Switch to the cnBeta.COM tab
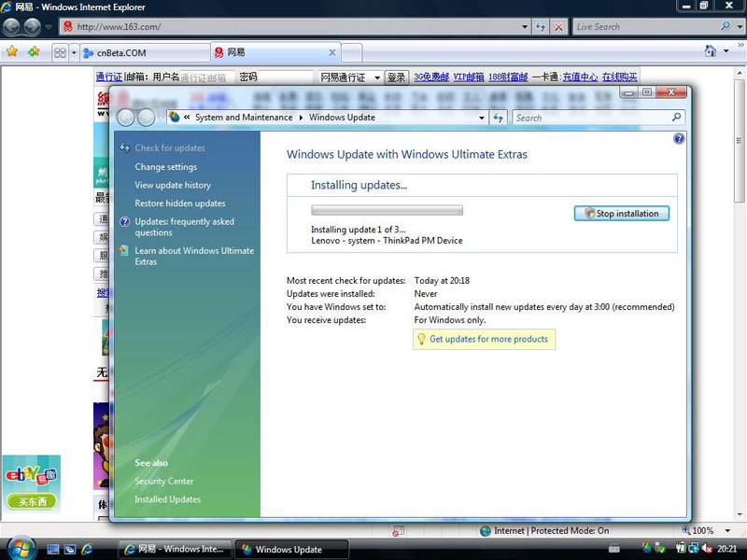The height and width of the screenshot is (560, 747). 145,53
